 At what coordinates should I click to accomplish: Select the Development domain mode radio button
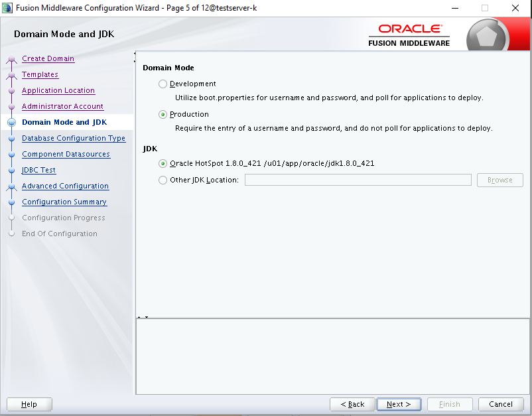pyautogui.click(x=163, y=84)
